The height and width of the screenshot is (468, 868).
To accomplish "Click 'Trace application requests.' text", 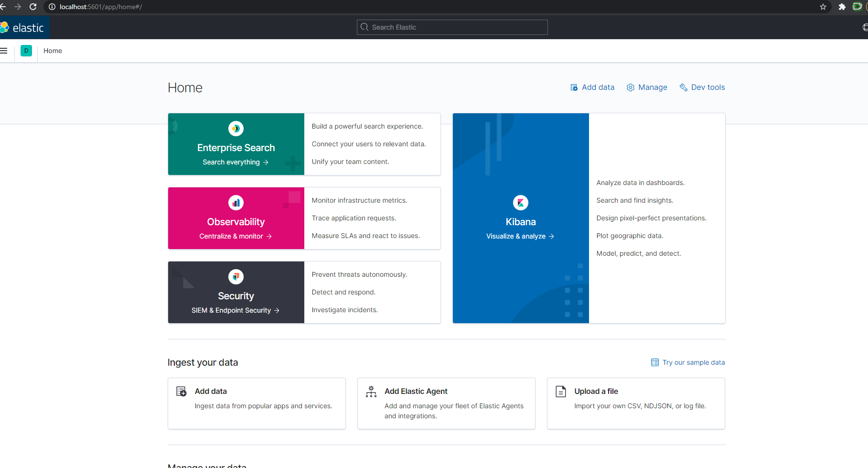I will pos(354,218).
